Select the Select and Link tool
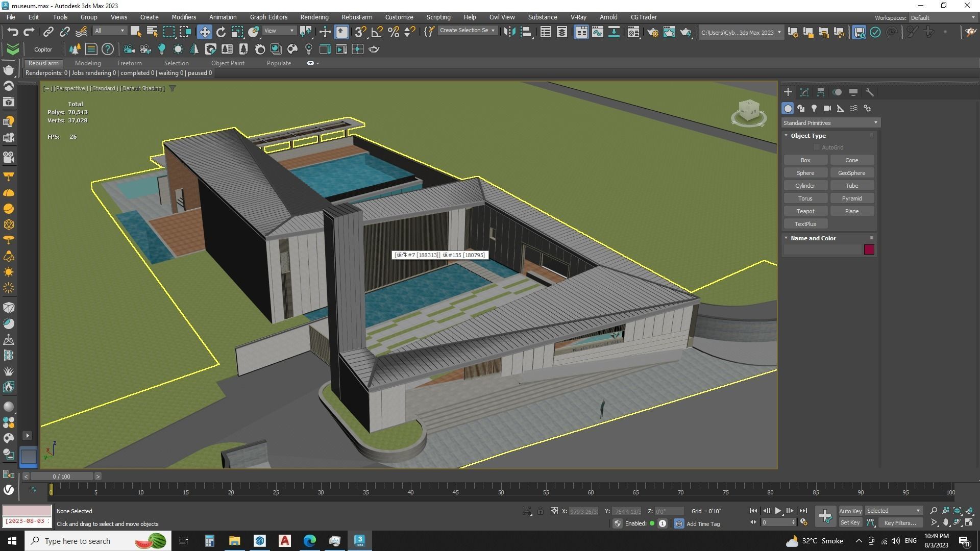The height and width of the screenshot is (551, 980). [48, 32]
